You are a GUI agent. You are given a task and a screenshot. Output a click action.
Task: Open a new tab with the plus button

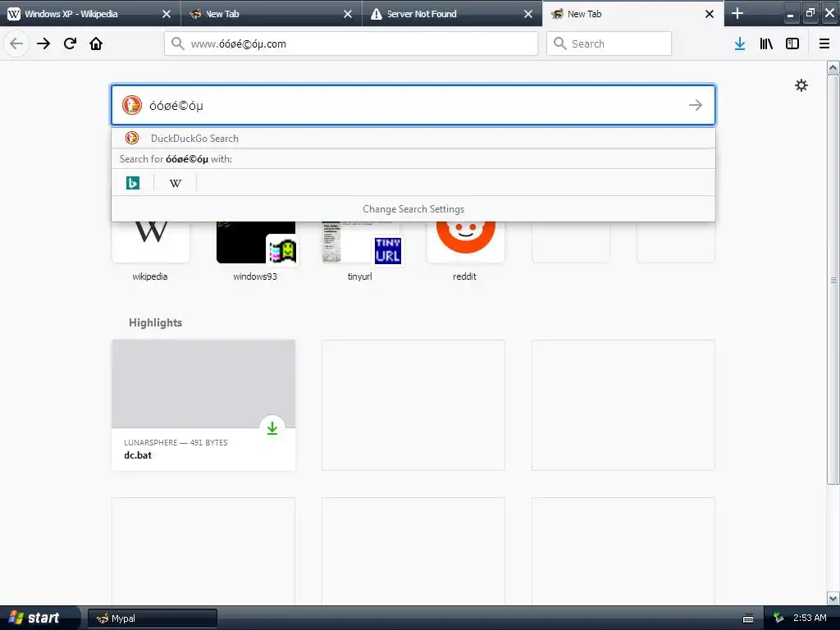pos(737,13)
